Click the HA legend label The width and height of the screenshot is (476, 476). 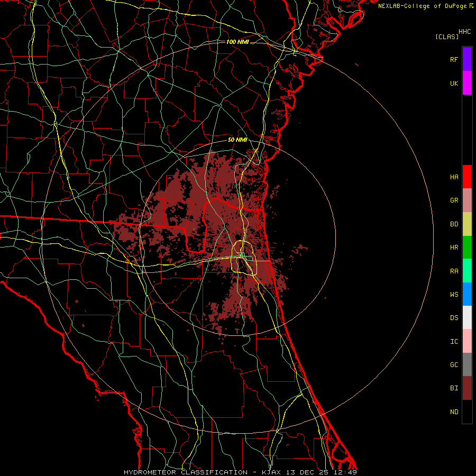[x=454, y=177]
